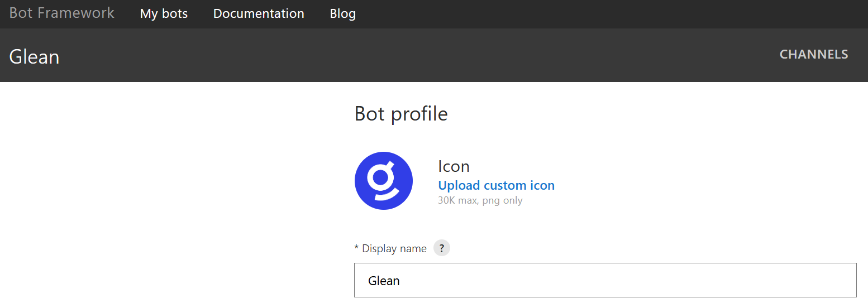Click the Upload custom icon link
This screenshot has height=308, width=868.
[x=496, y=185]
